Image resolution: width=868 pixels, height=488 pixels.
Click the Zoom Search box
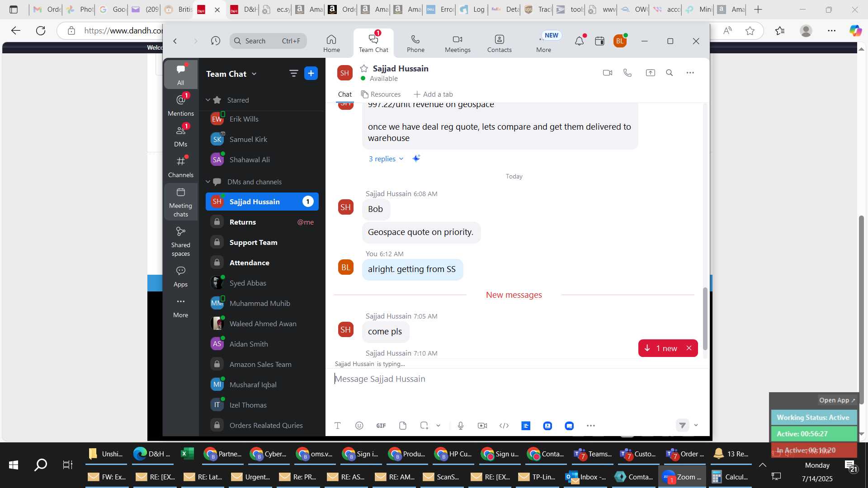pos(268,41)
